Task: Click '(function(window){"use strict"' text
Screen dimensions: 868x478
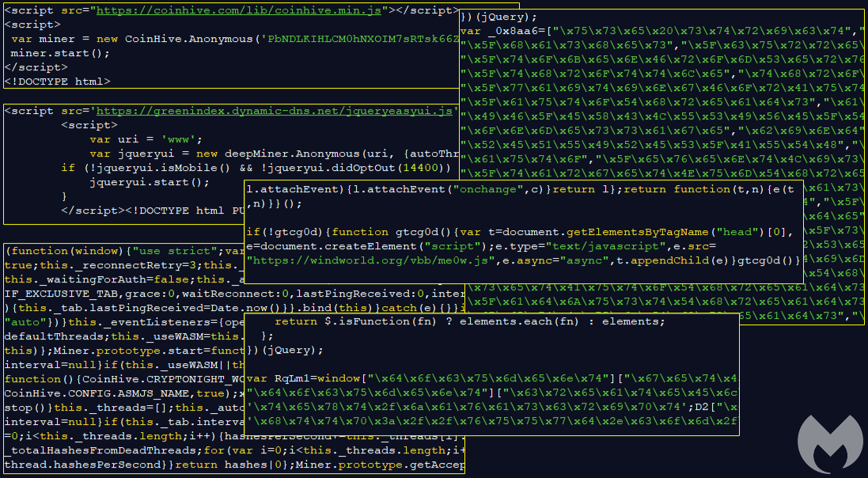Action: 112,251
